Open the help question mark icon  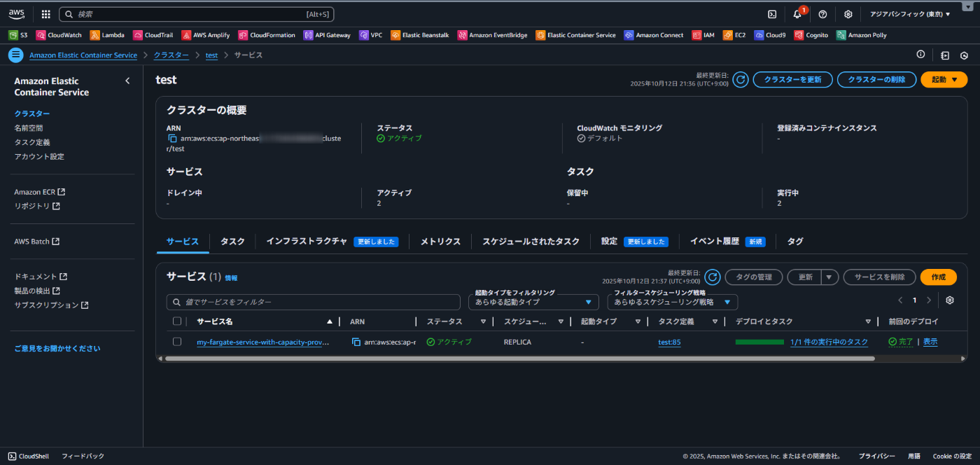click(x=822, y=14)
